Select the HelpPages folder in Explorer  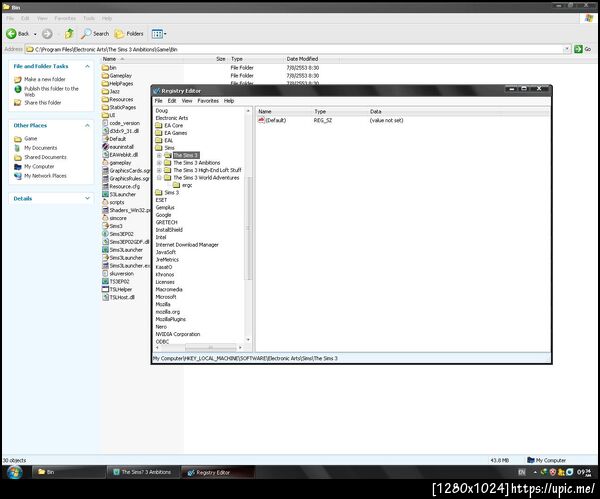[117, 83]
